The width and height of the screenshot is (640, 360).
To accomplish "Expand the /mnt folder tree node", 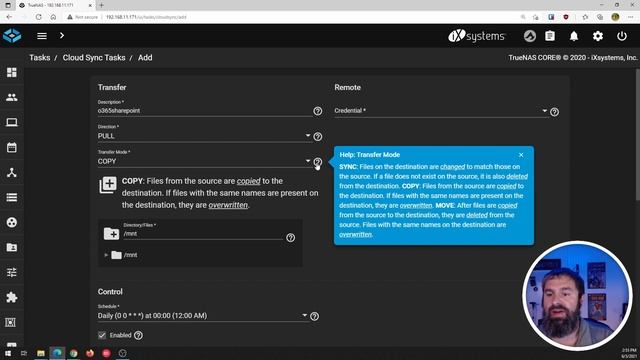I will (106, 255).
